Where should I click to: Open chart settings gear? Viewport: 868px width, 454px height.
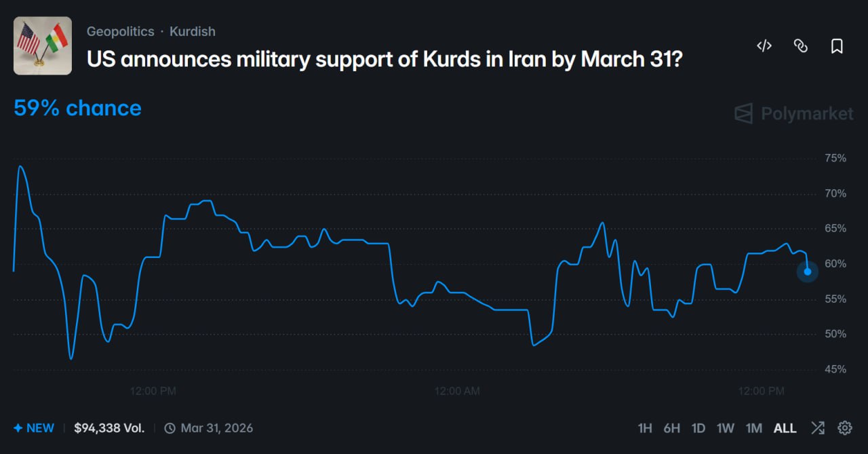point(845,428)
